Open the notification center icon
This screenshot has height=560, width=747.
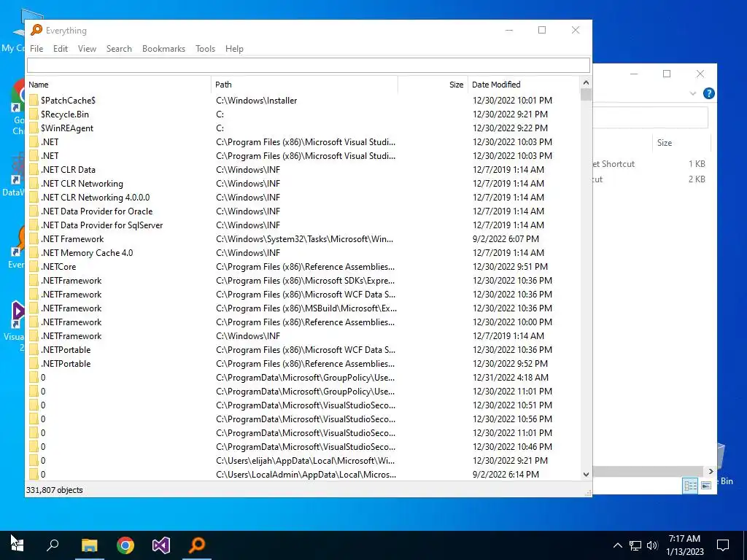[x=723, y=545]
